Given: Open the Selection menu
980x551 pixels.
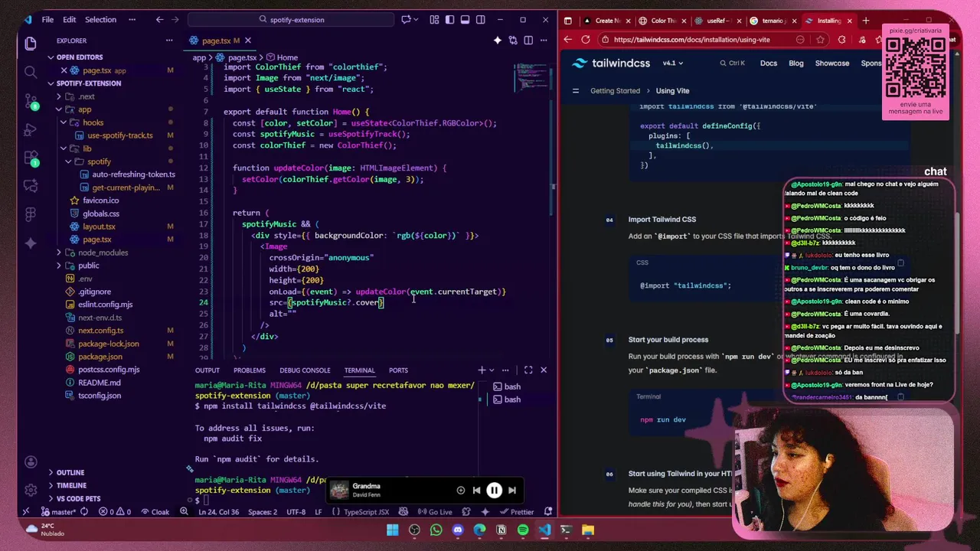Looking at the screenshot, I should click(100, 20).
